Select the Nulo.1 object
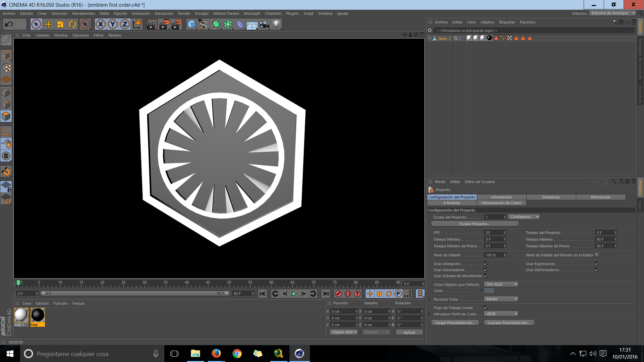644x362 pixels. pyautogui.click(x=444, y=39)
